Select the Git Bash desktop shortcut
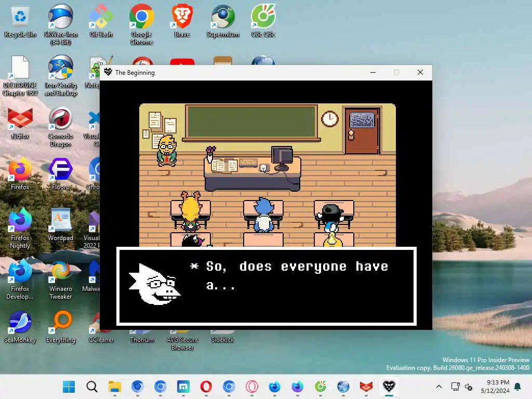 (101, 21)
